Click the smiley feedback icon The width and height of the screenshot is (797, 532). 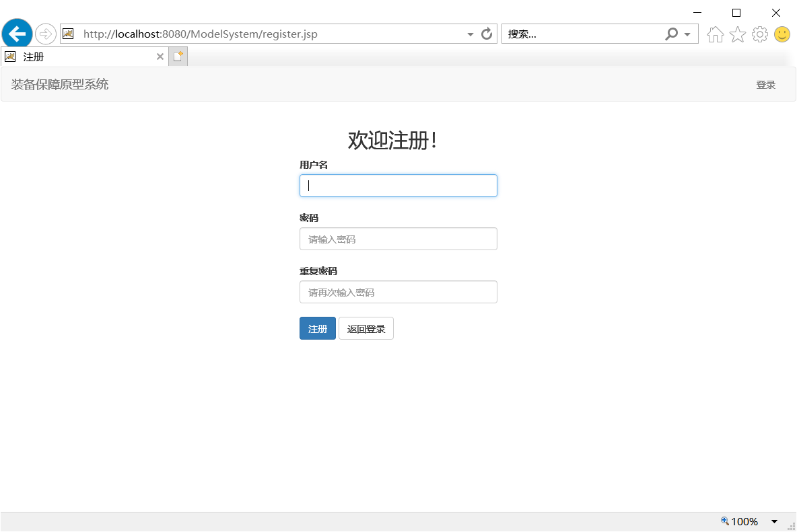(782, 34)
